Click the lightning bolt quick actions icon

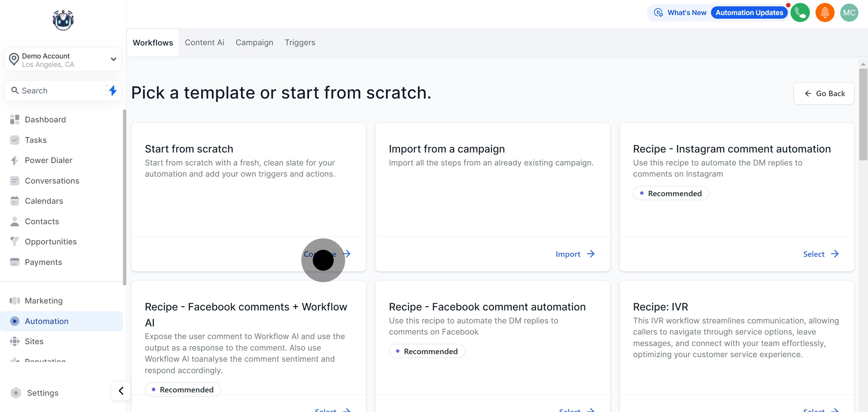point(112,90)
